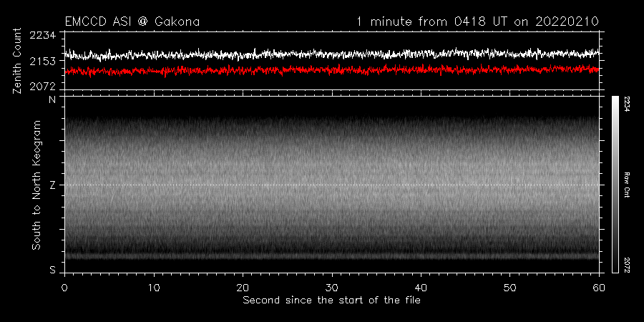Image resolution: width=644 pixels, height=322 pixels.
Task: Click the 20 tick label on the time axis
Action: coord(243,287)
